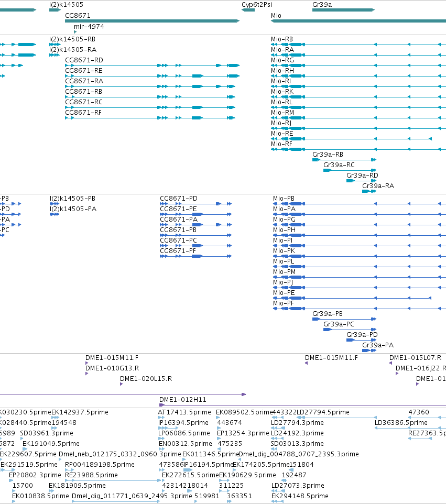446x504 pixels.
Task: Select cDNA AT17413.5prime
Action: pos(184,412)
